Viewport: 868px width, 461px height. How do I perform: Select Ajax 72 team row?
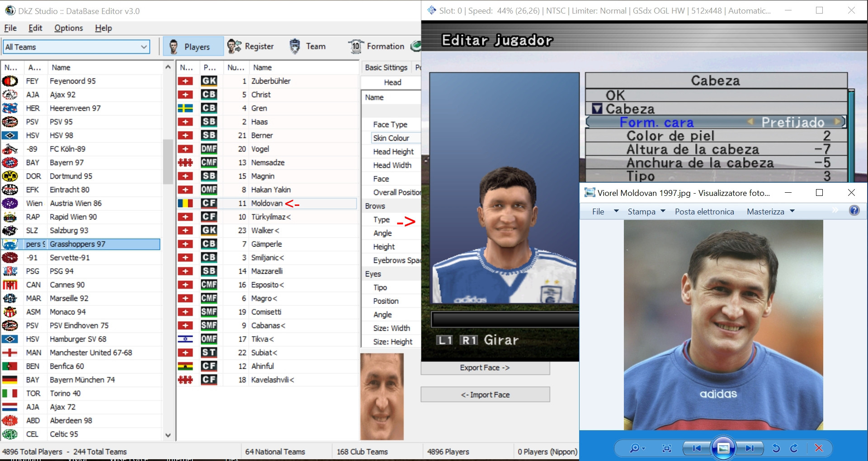coord(81,407)
